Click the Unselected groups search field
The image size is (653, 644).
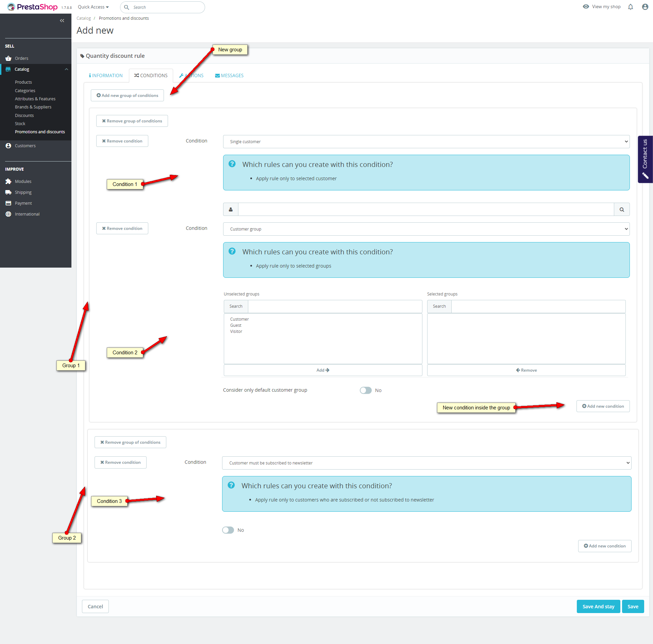(335, 306)
